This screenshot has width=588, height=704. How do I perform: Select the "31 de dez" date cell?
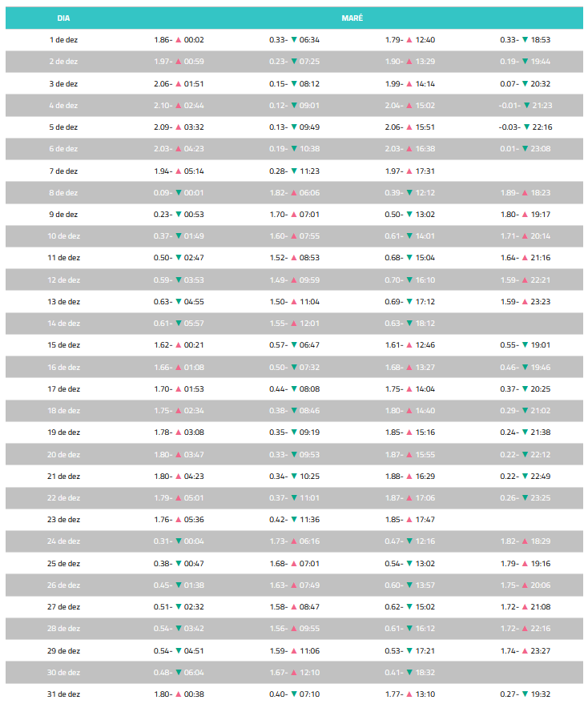point(63,694)
